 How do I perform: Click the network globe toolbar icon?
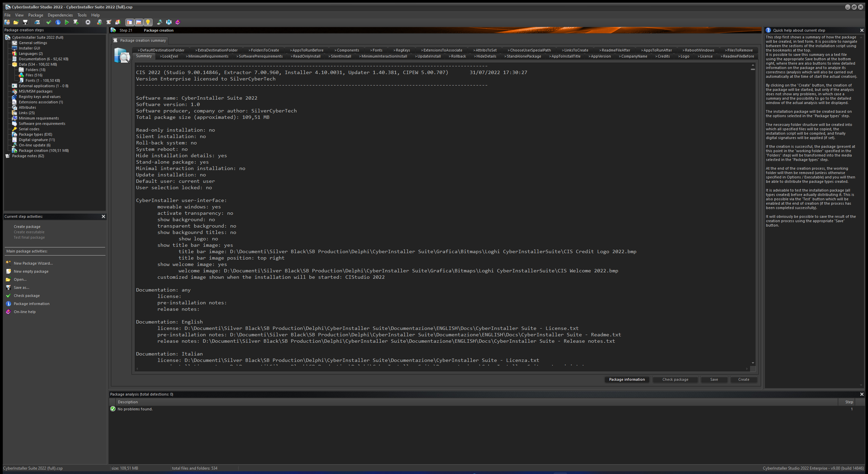pyautogui.click(x=159, y=22)
